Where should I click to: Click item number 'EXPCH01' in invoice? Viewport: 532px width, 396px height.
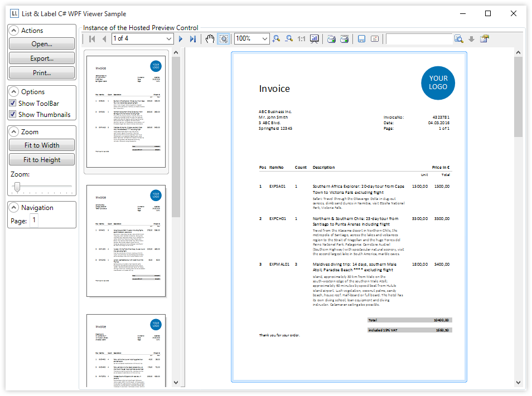point(278,218)
